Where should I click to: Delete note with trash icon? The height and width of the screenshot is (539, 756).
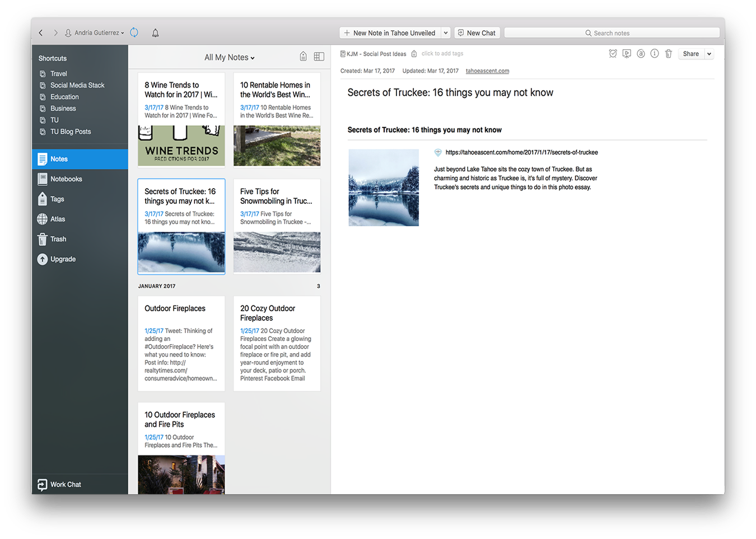(x=668, y=54)
